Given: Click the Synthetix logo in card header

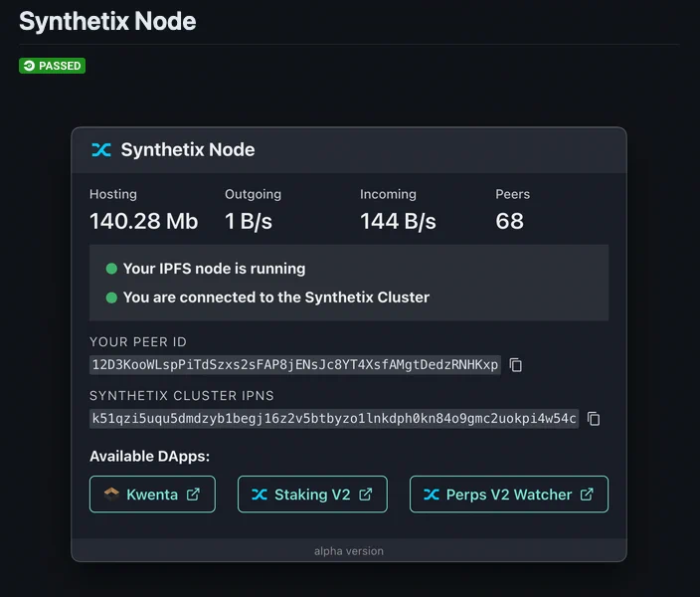Looking at the screenshot, I should (x=101, y=150).
